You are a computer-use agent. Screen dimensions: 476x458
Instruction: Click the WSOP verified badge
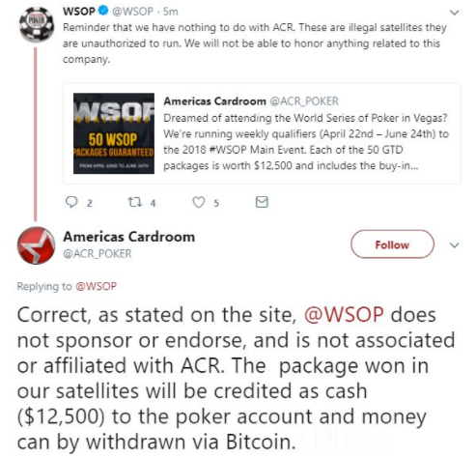click(103, 11)
